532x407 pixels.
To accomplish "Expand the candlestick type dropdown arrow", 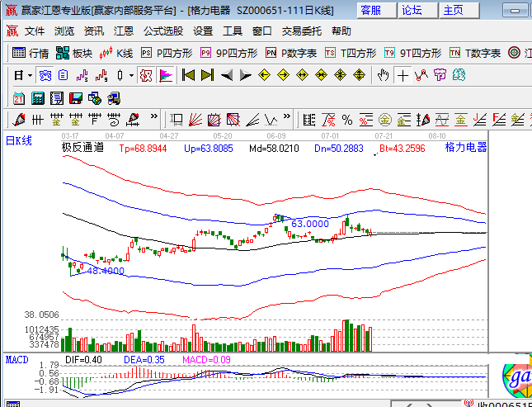I will 131,75.
